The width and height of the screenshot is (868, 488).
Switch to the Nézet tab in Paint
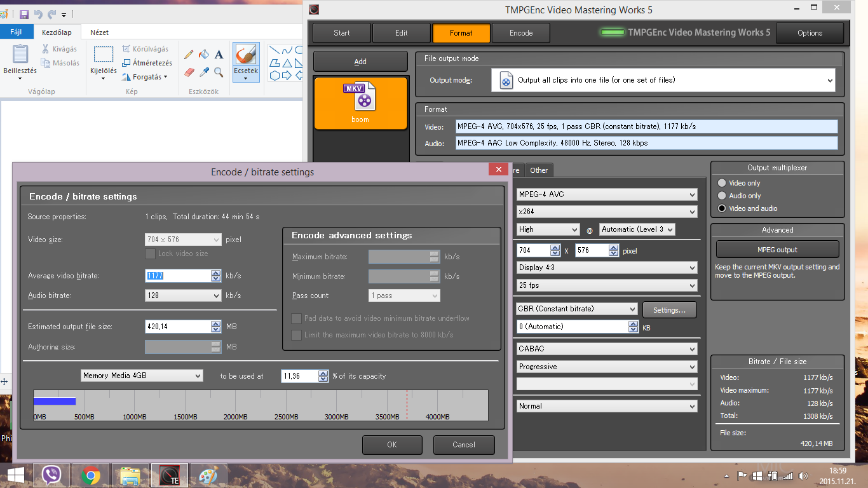click(99, 32)
